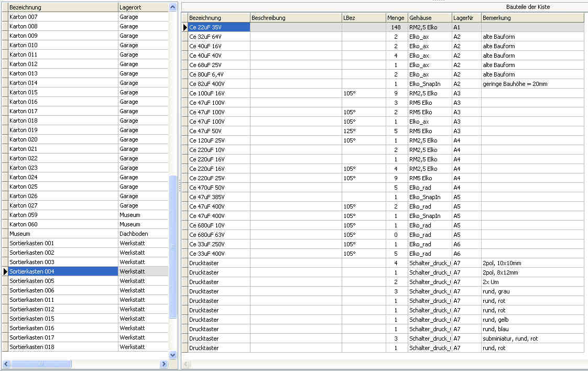Click row selector of Sortierkasten 004
Screen dimensions: 588x371
pos(5,271)
